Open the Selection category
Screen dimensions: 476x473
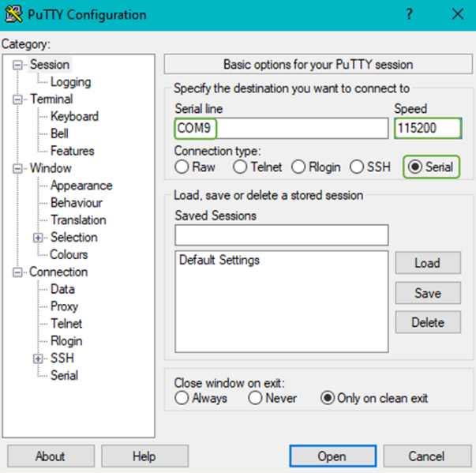pyautogui.click(x=74, y=238)
